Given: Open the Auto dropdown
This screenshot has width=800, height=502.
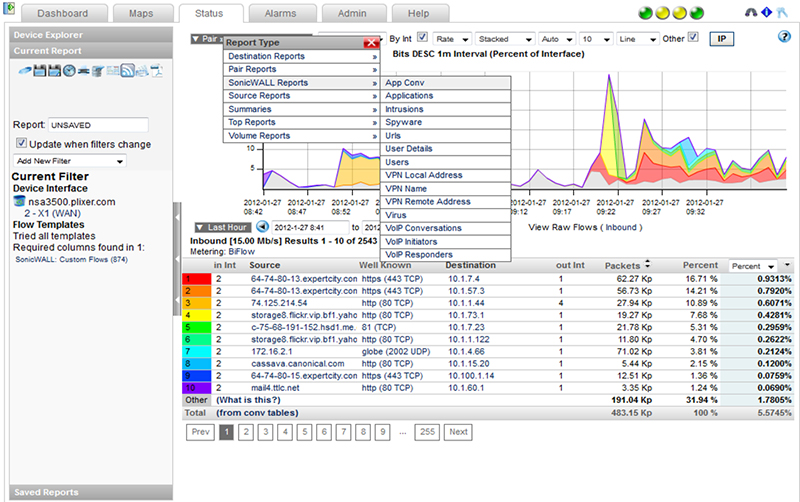Looking at the screenshot, I should click(x=557, y=39).
